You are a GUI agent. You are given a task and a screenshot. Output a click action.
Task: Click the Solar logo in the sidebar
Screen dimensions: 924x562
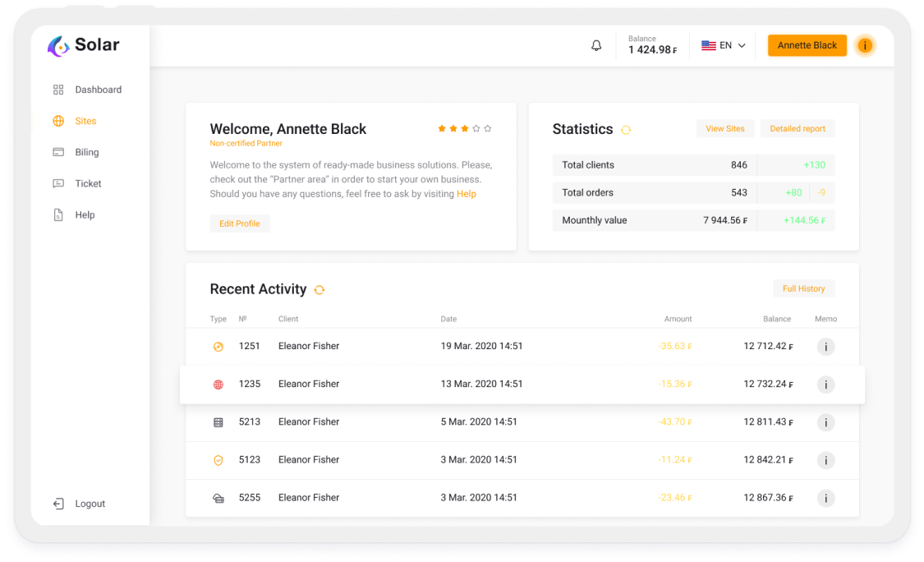[x=84, y=46]
